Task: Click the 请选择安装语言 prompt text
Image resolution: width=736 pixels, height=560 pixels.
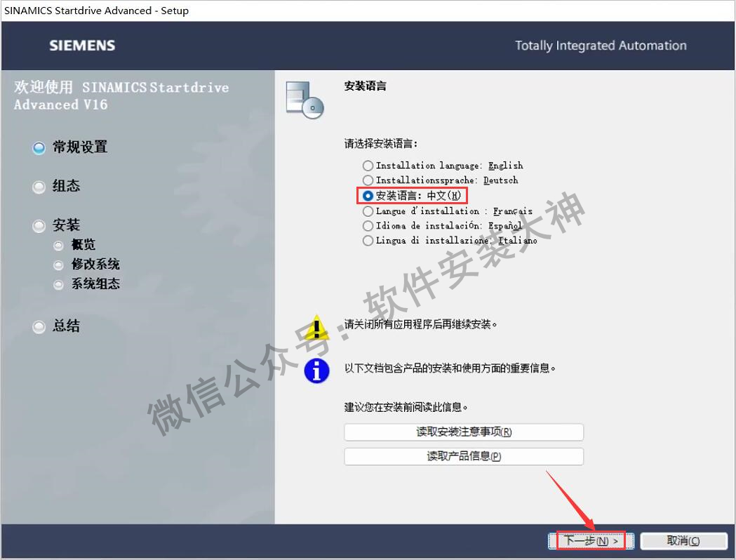Action: click(x=381, y=143)
